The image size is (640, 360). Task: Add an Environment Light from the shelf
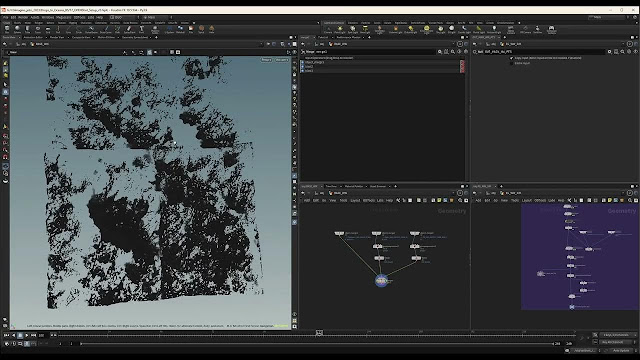(427, 29)
